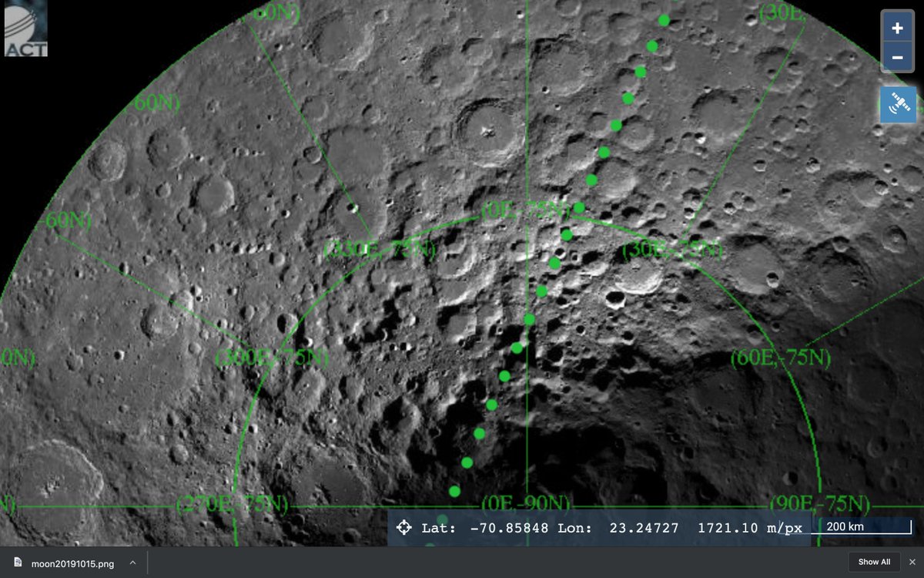The height and width of the screenshot is (578, 924).
Task: Click the (300E,-75N) grid label
Action: coord(272,358)
